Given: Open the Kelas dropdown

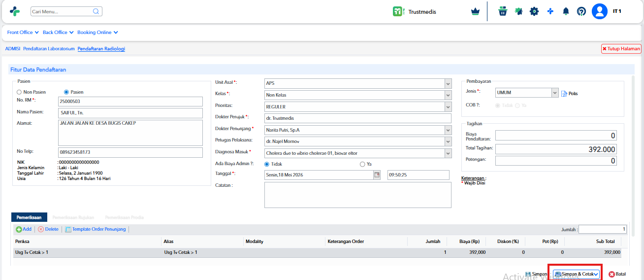Looking at the screenshot, I should point(448,95).
